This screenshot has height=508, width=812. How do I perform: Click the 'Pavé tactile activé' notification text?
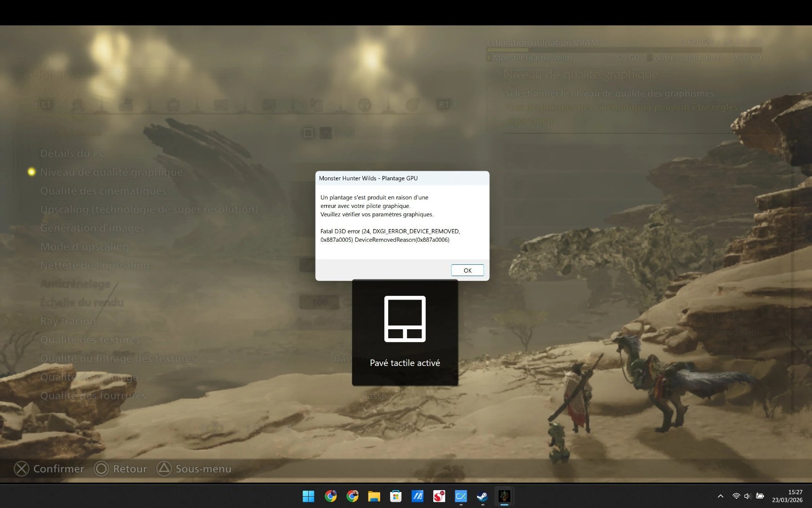(405, 363)
